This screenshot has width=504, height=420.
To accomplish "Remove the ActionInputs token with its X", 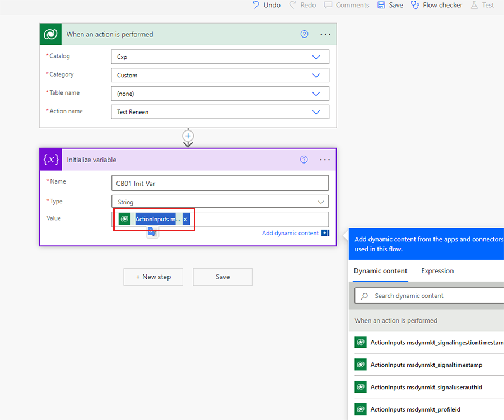I will click(x=185, y=219).
